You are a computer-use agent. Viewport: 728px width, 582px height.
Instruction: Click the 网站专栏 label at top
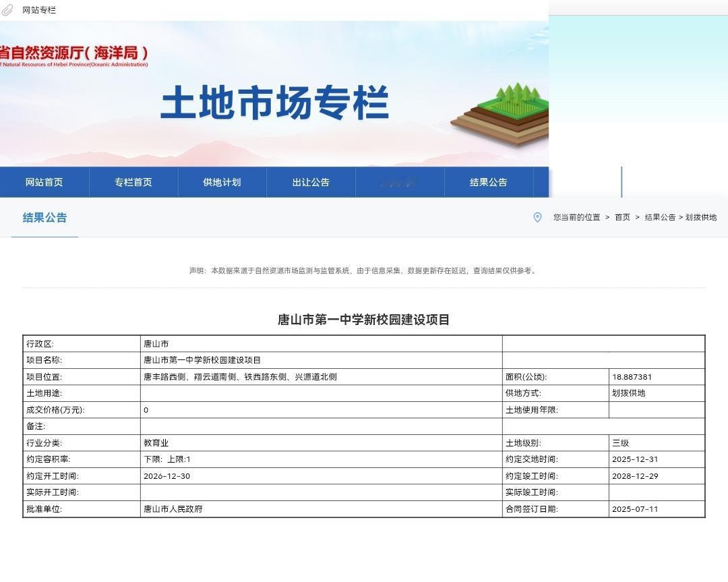tap(39, 9)
